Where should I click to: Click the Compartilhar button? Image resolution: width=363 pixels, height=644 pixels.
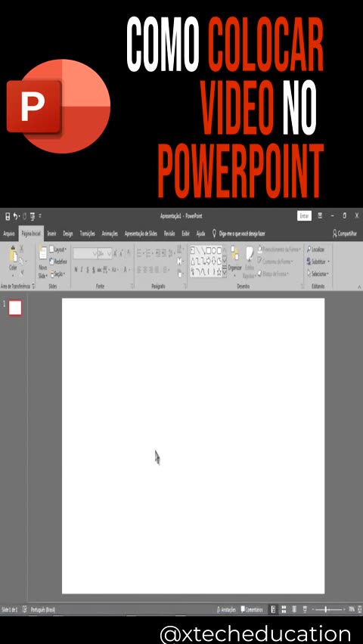point(345,234)
